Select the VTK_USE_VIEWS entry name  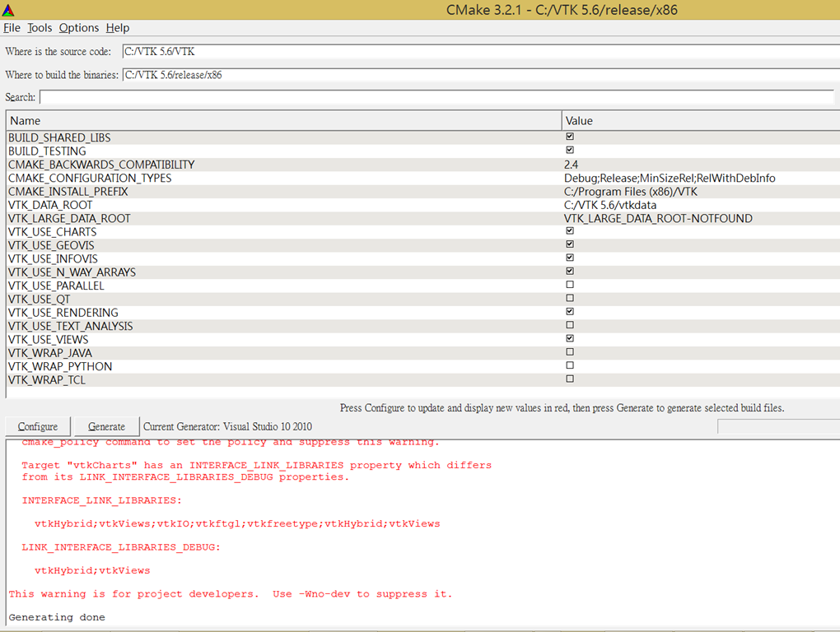pyautogui.click(x=49, y=340)
